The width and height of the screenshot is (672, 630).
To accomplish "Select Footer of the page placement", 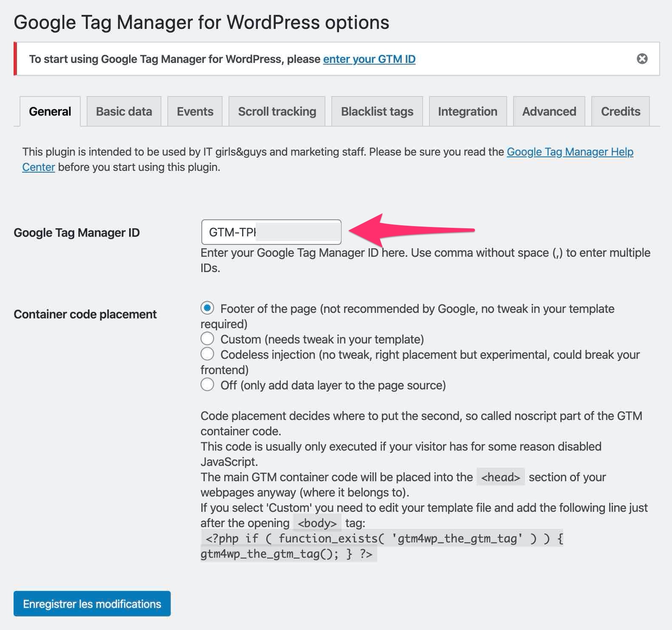I will (x=207, y=308).
